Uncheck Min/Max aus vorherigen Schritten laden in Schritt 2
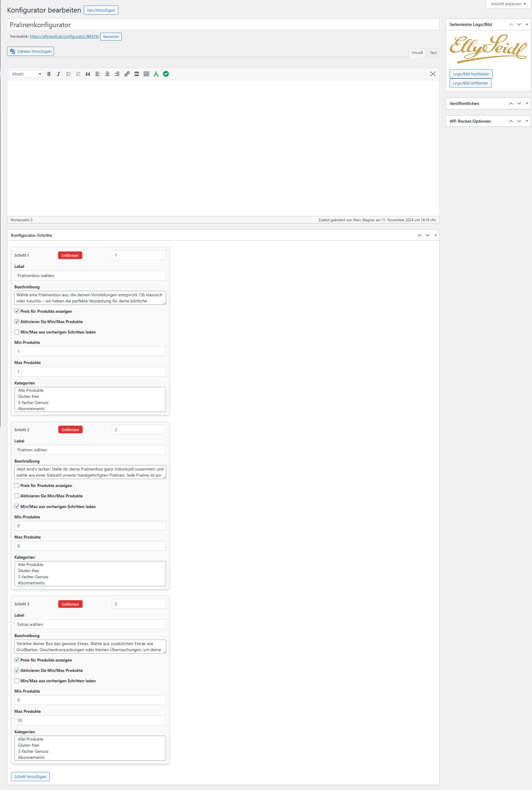532x790 pixels. point(17,506)
